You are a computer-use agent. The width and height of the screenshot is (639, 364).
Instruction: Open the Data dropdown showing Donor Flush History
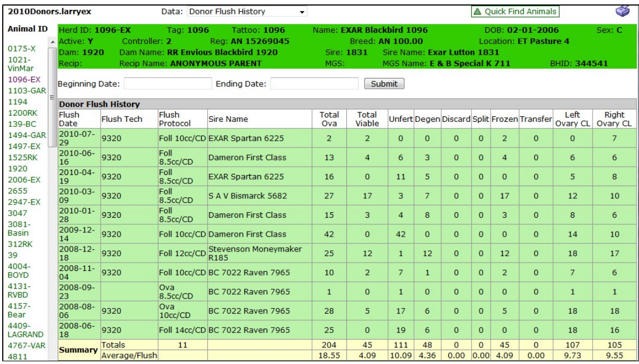pyautogui.click(x=247, y=12)
